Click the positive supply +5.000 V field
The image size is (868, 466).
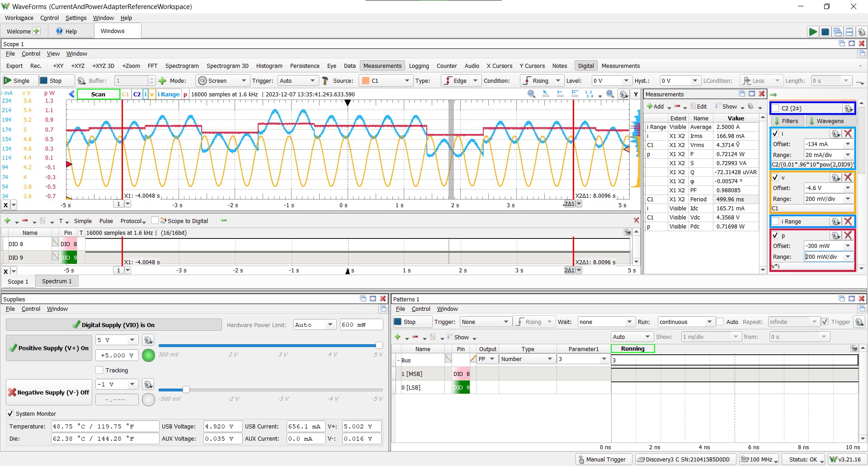[117, 355]
